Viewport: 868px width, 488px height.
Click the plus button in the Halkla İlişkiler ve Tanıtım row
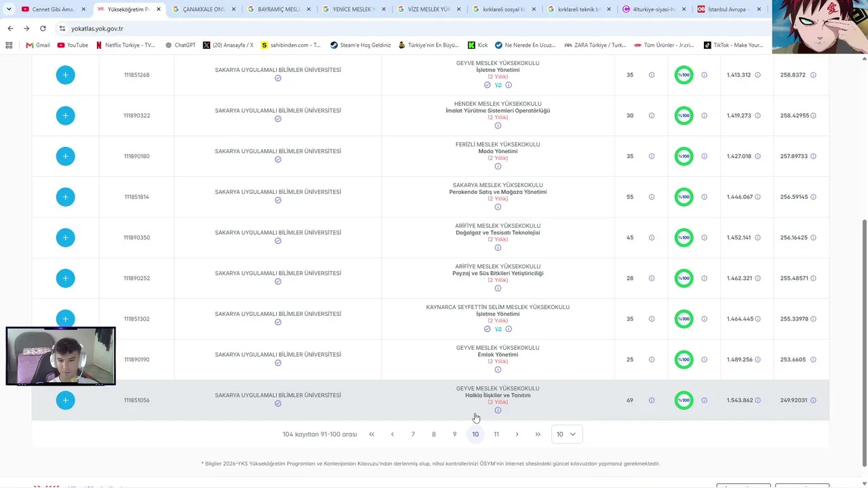tap(65, 400)
